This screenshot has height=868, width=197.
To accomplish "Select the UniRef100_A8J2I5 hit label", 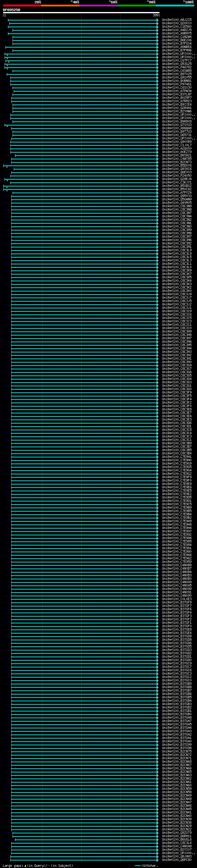I will 177,20.
